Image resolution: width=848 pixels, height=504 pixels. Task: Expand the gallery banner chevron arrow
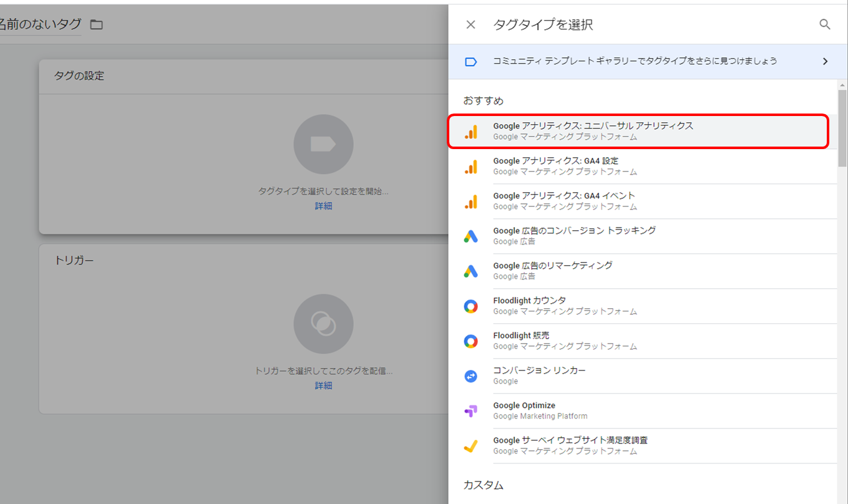825,61
